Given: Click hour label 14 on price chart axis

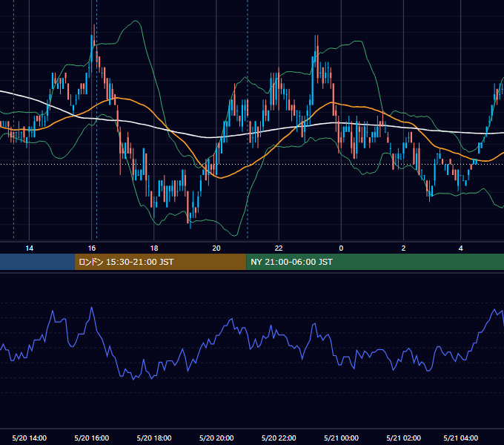Looking at the screenshot, I should 29,248.
